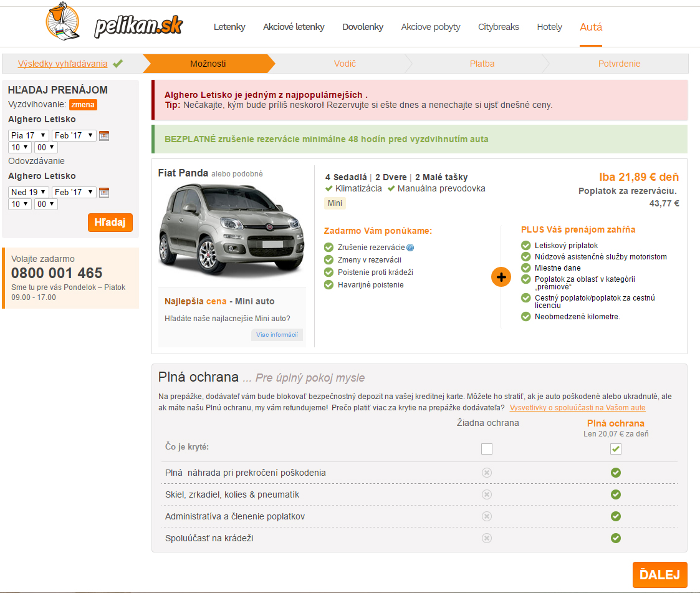Open the pickup date calendar icon
Image resolution: width=700 pixels, height=593 pixels.
tap(104, 135)
